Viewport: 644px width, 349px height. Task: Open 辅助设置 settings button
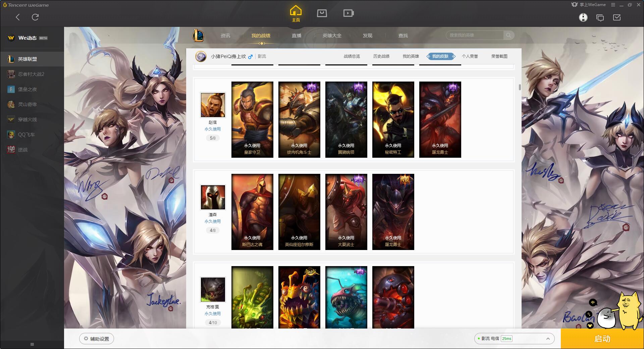97,339
